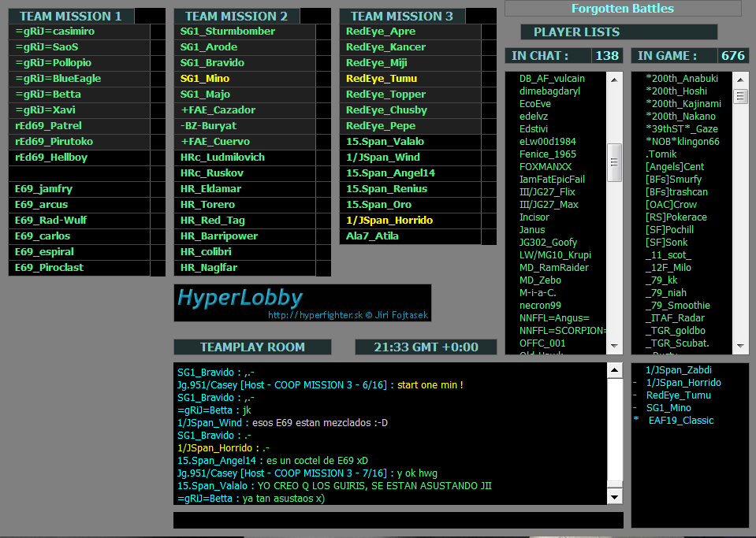Select =gRiJ=SaoS slot in Team Mission 1
This screenshot has width=756, height=538.
click(x=79, y=47)
